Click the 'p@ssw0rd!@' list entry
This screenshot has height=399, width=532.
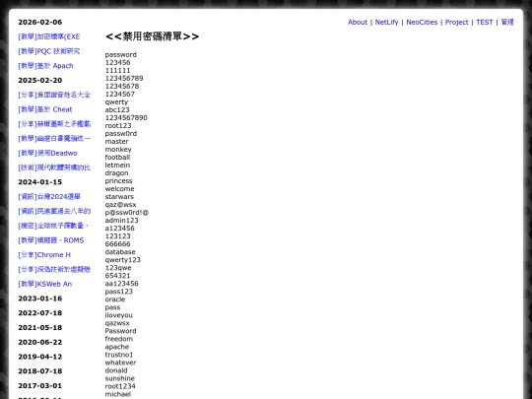127,213
